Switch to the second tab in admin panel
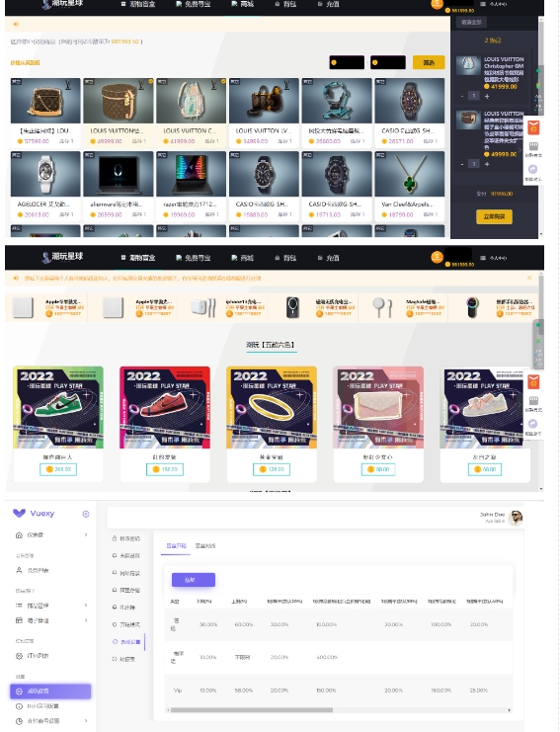This screenshot has width=560, height=732. pos(204,545)
